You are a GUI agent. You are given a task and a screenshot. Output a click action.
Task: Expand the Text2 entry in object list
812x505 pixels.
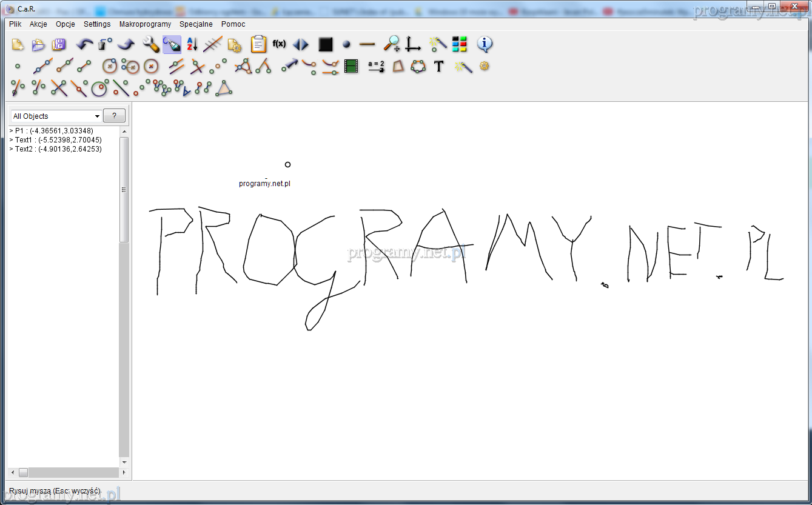point(11,149)
